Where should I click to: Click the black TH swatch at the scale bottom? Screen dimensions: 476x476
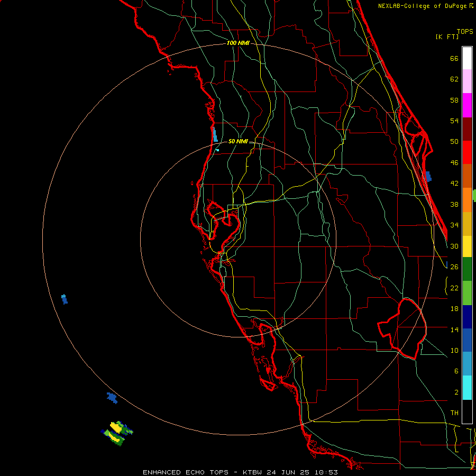(x=467, y=411)
